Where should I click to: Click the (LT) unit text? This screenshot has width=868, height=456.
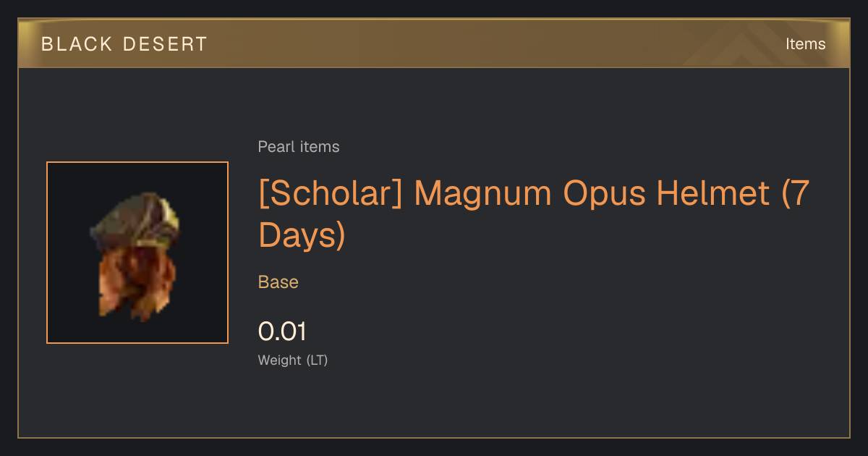(x=317, y=360)
